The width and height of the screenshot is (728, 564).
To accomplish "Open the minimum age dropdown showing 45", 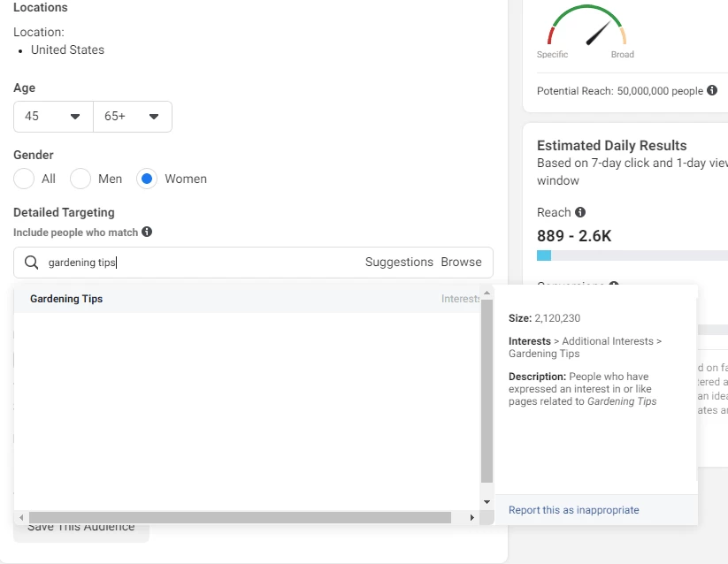I will click(x=53, y=117).
